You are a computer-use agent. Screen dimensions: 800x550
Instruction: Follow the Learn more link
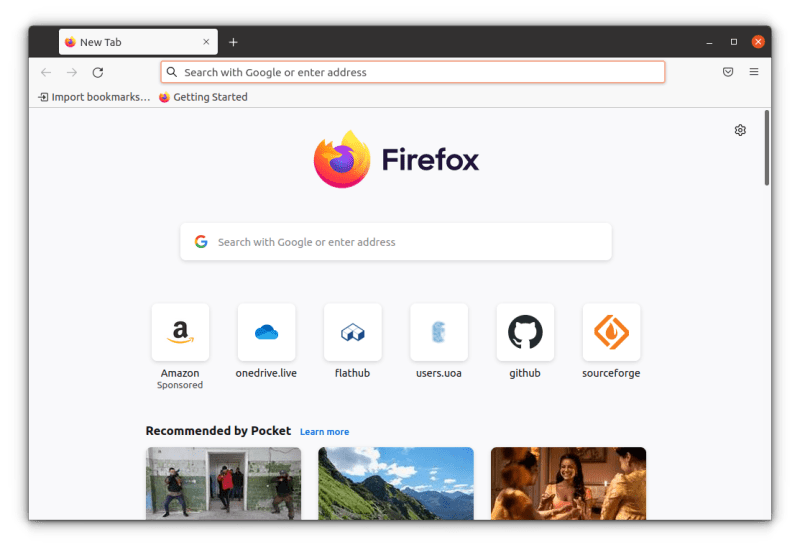324,432
